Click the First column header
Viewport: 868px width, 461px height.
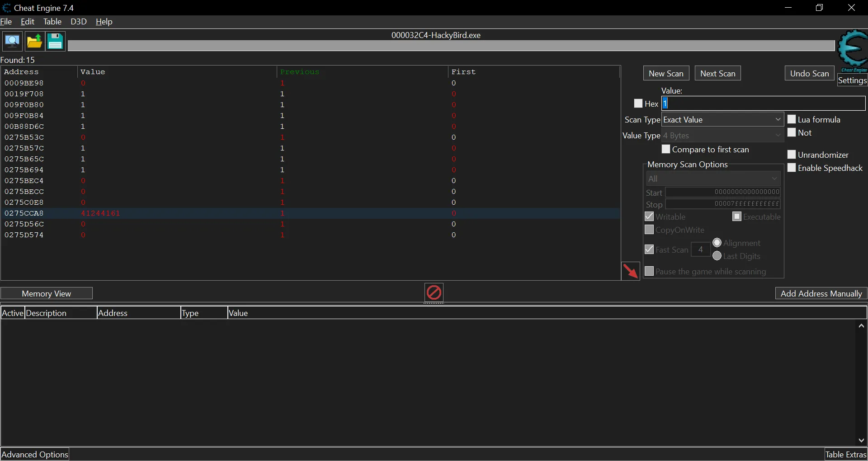click(x=533, y=72)
